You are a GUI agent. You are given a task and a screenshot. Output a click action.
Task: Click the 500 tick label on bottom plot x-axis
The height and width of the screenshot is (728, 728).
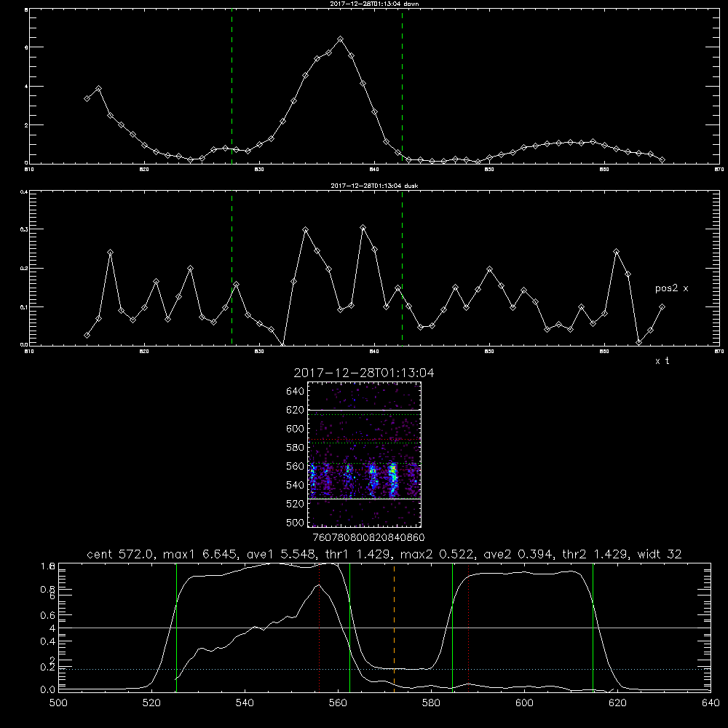[x=58, y=703]
